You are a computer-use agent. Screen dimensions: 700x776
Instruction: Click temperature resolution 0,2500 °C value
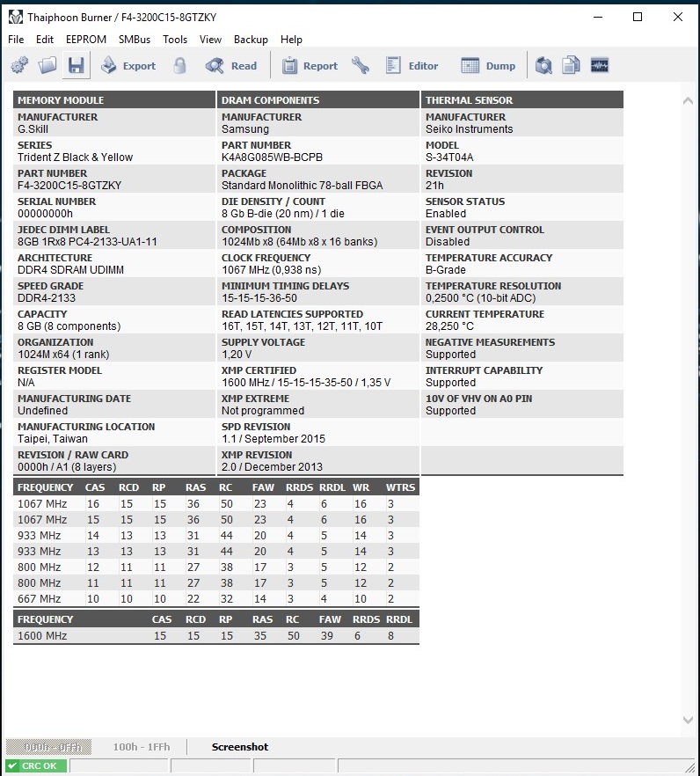tap(480, 298)
